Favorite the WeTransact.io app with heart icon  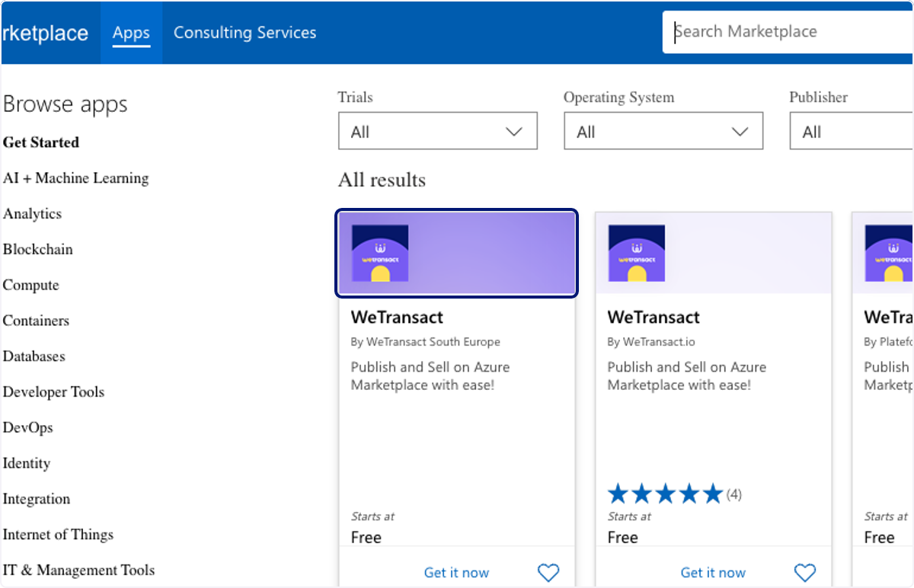coord(805,573)
